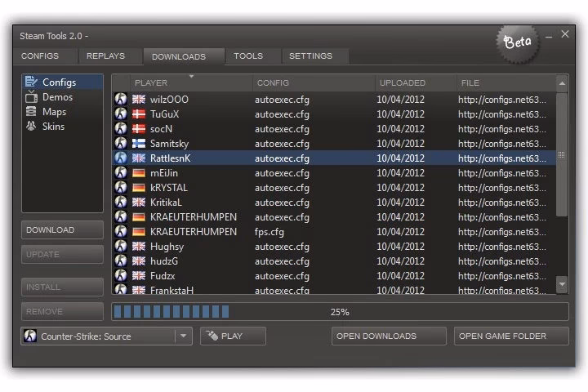
Task: Click the Maps stack icon
Action: point(31,111)
